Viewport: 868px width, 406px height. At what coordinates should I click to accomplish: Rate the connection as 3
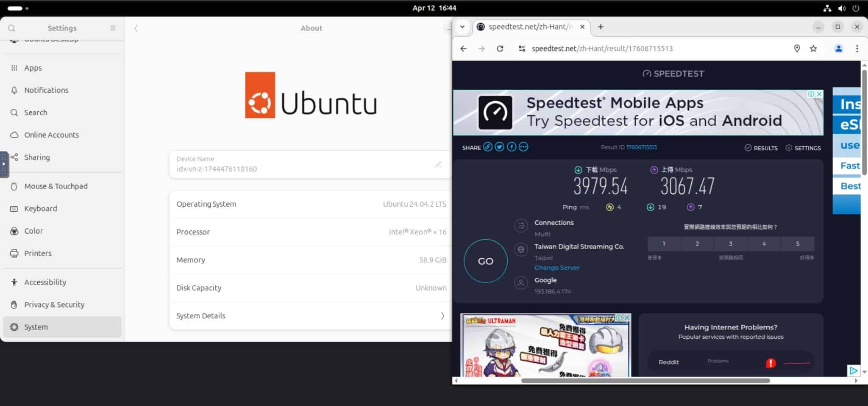pos(731,244)
